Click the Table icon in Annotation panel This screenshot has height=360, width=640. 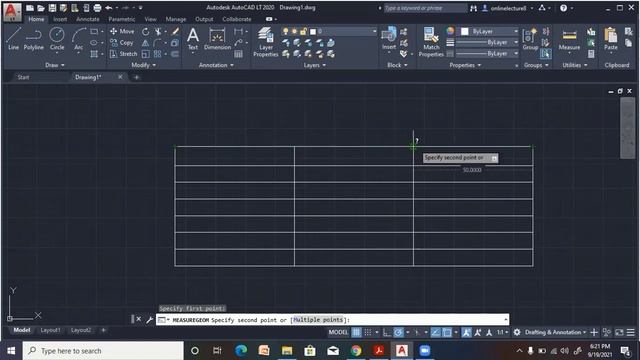[x=238, y=54]
